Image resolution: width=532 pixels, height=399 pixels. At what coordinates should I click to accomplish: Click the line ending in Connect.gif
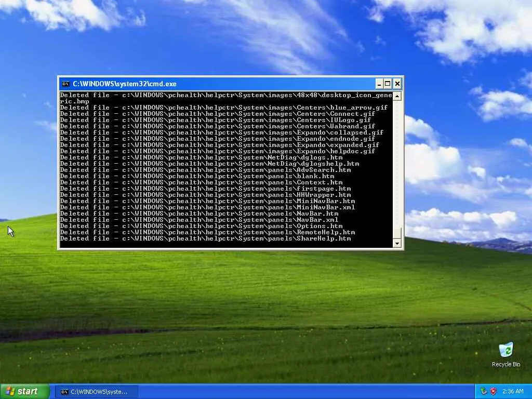click(x=218, y=114)
